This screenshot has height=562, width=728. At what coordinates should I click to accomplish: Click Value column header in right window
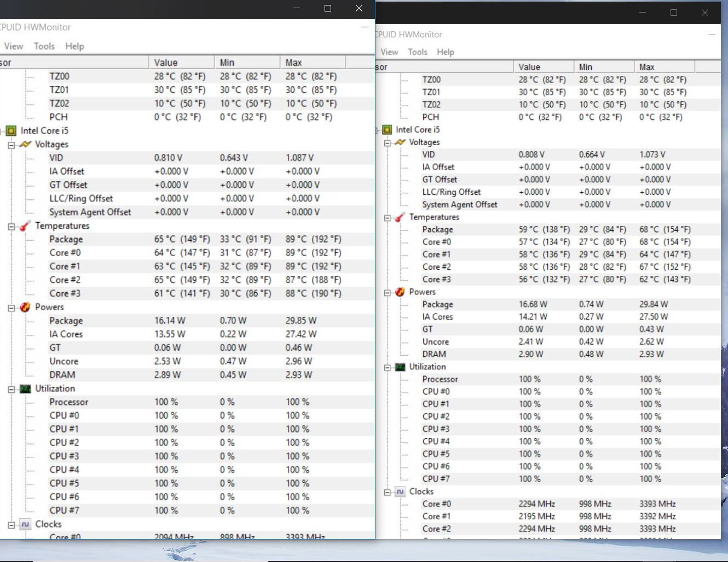(x=544, y=67)
